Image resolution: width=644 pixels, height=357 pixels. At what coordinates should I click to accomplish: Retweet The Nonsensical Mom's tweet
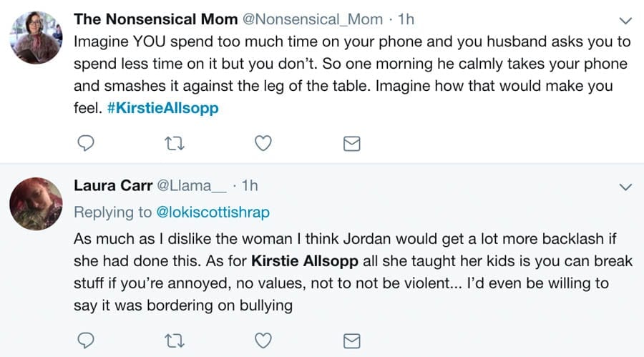click(175, 144)
